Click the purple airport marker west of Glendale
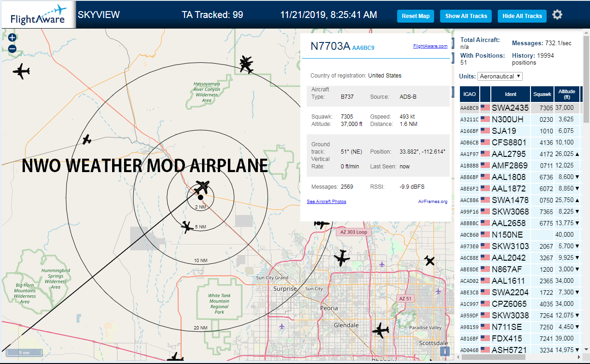The image size is (590, 364). click(x=282, y=326)
